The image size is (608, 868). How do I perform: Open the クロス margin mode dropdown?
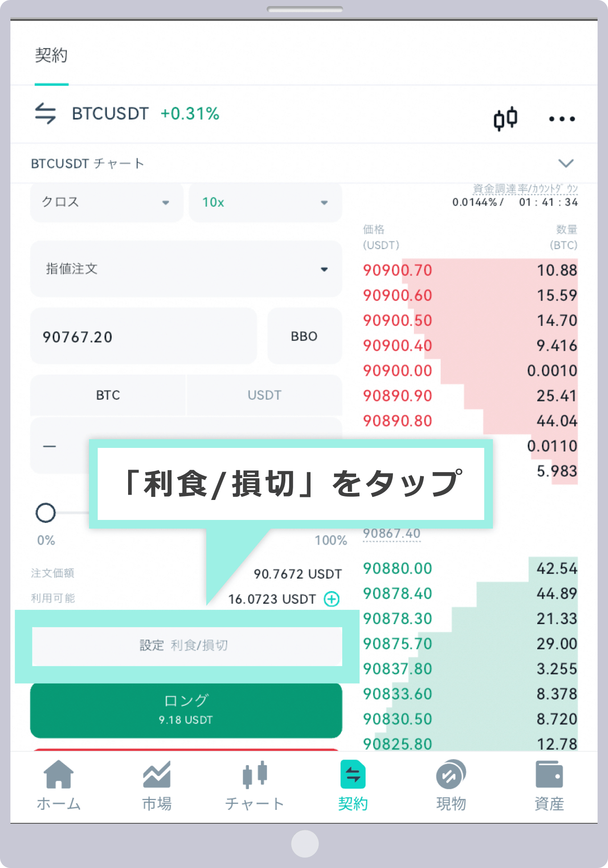[107, 202]
